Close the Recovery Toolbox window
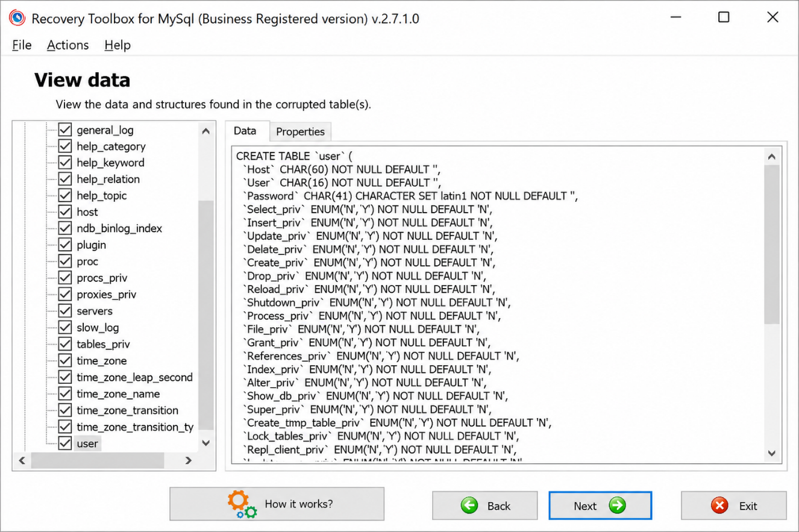799x532 pixels. [x=772, y=17]
